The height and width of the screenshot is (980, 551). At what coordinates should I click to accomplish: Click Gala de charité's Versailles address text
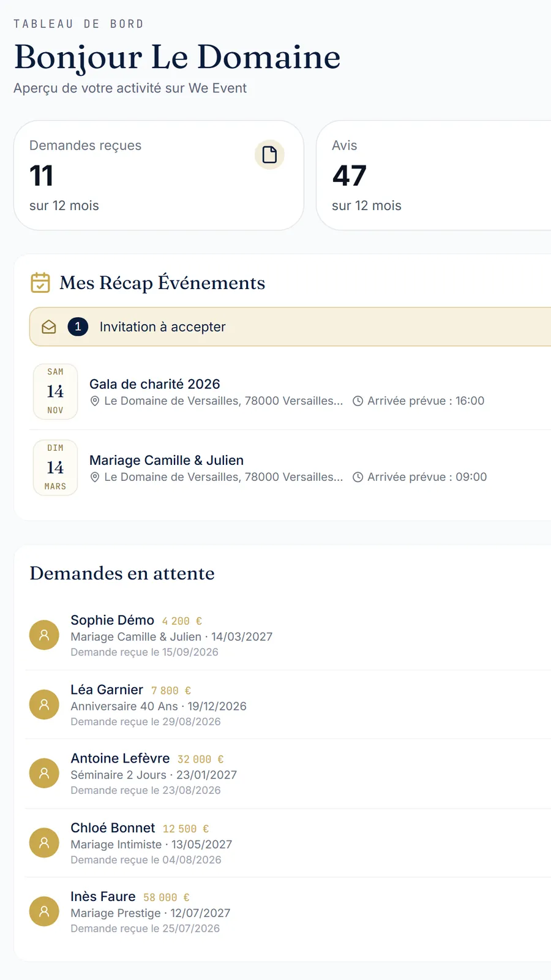[223, 401]
